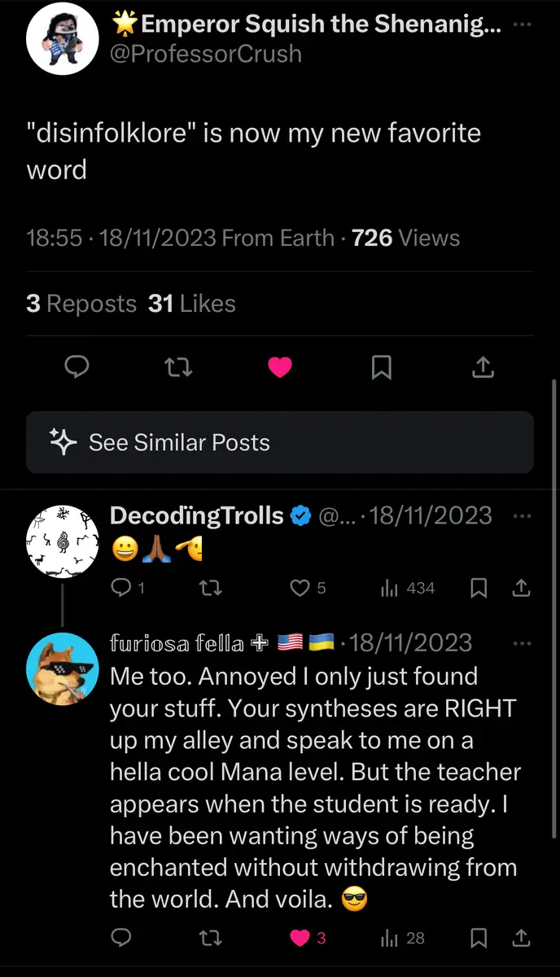Open more options for Emperor Squish's post
The height and width of the screenshot is (977, 560).
pos(523,24)
